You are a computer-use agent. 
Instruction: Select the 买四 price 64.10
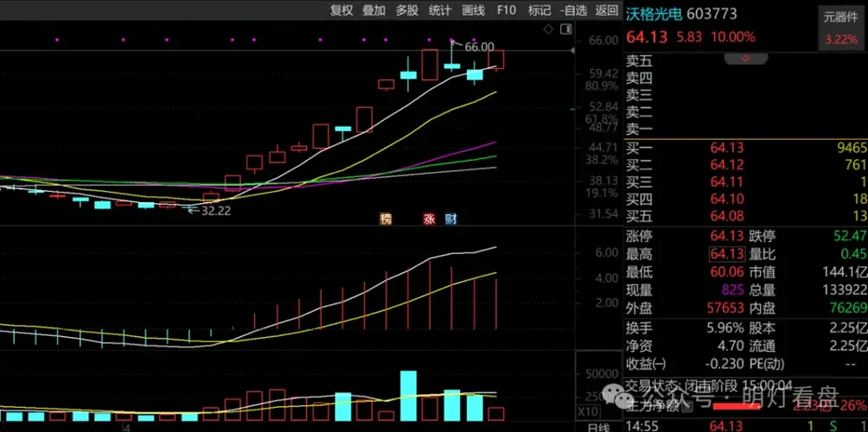click(x=727, y=199)
